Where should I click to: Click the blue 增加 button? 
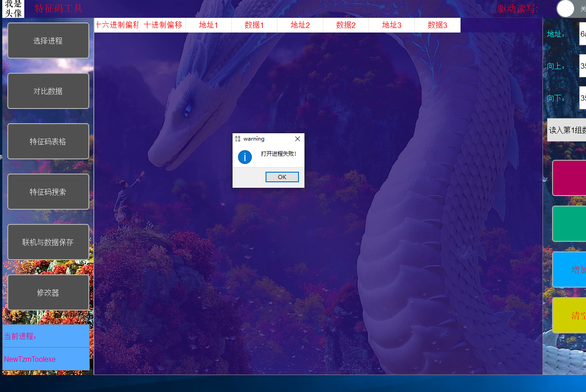point(570,269)
